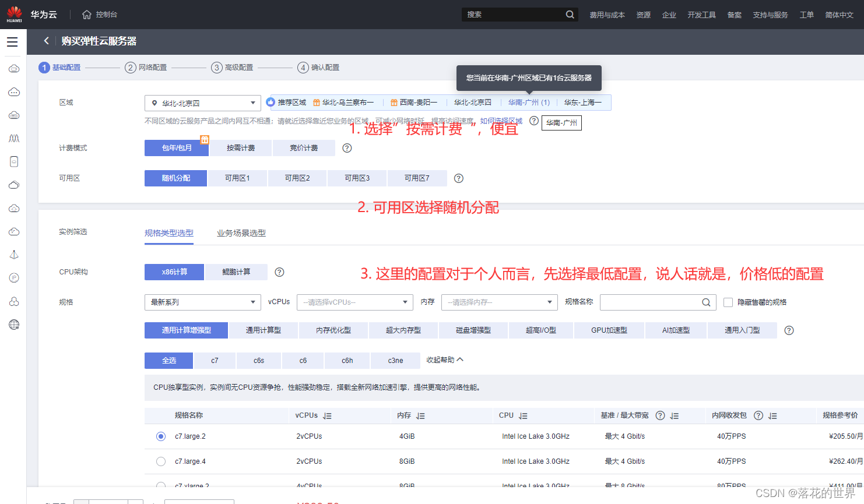This screenshot has height=504, width=864.
Task: Select 磁盘增强型 spec tab
Action: point(473,330)
